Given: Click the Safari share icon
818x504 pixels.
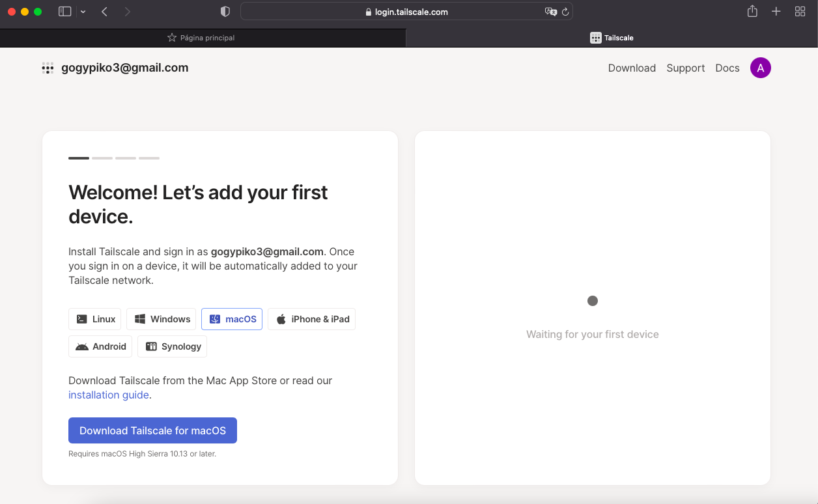Looking at the screenshot, I should pyautogui.click(x=752, y=12).
